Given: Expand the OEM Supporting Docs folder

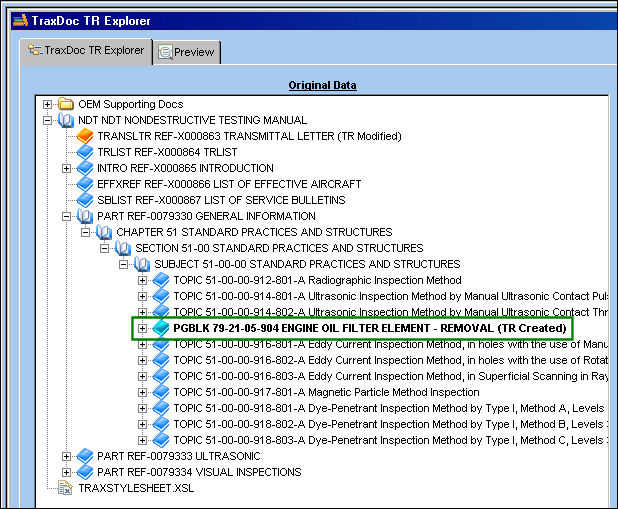Looking at the screenshot, I should (x=47, y=104).
